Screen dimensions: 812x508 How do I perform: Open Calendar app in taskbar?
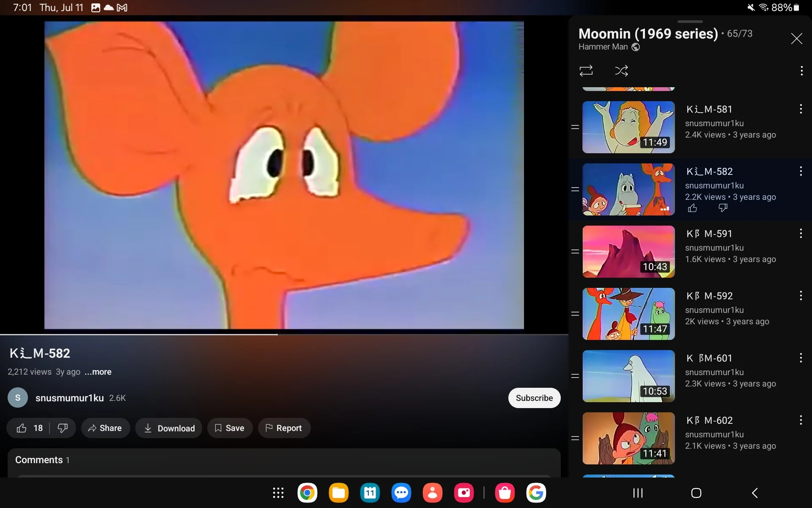(x=370, y=493)
